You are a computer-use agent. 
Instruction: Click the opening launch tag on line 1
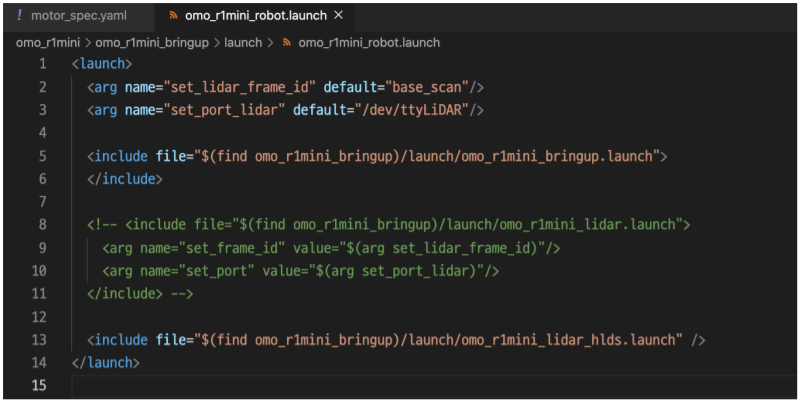[102, 64]
